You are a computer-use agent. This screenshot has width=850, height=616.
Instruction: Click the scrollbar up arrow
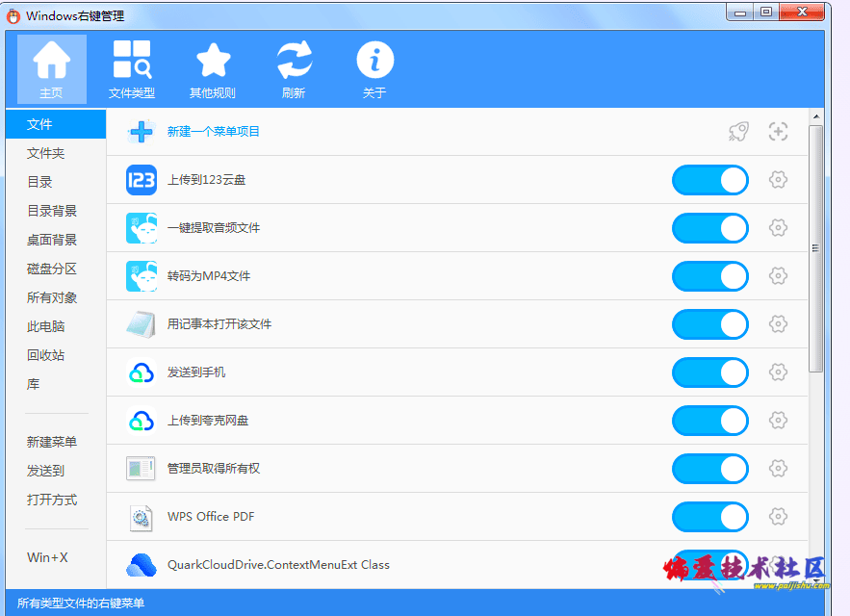click(816, 116)
